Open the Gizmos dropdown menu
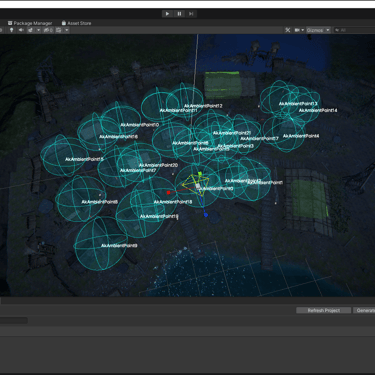 pyautogui.click(x=318, y=30)
